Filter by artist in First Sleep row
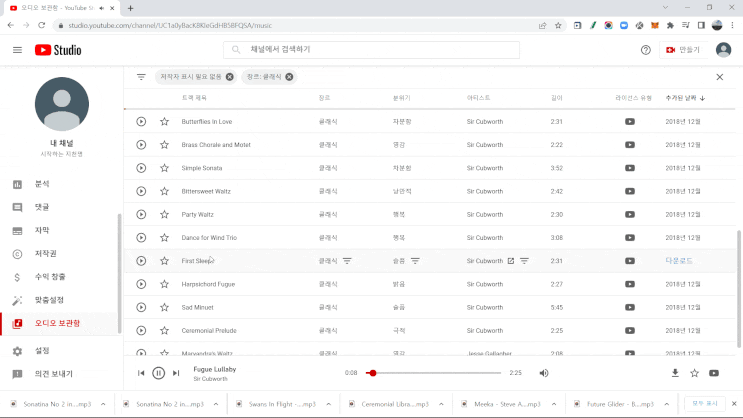Screen dimensions: 743x418 point(524,261)
